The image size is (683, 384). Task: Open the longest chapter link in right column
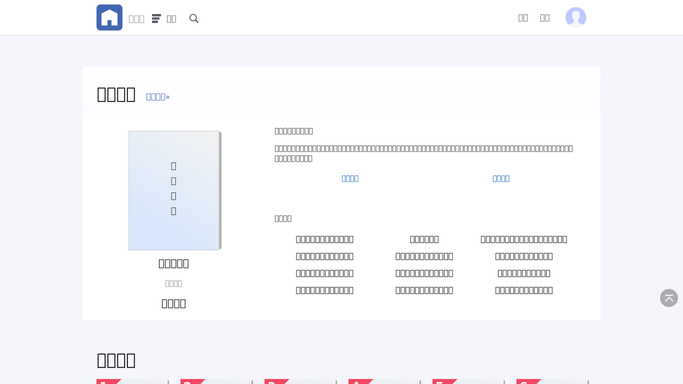click(524, 239)
